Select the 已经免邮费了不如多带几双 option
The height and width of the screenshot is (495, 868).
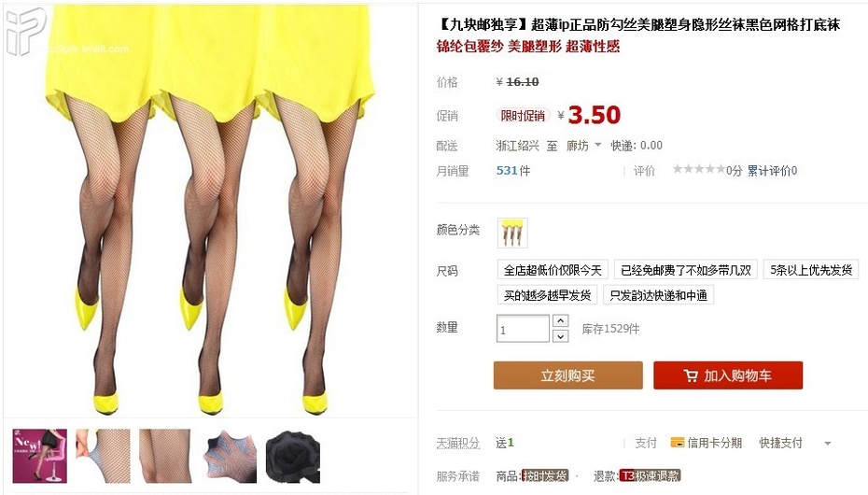coord(685,270)
